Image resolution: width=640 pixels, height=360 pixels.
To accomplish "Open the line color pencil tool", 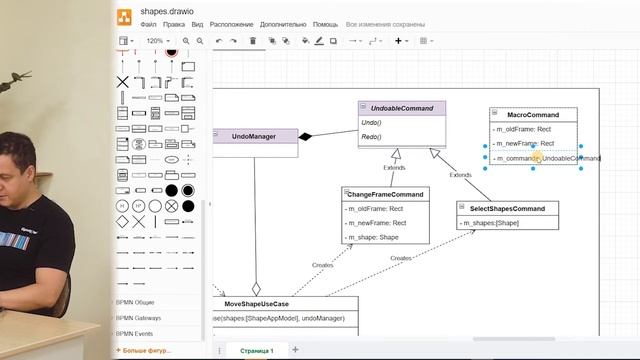I will [319, 41].
